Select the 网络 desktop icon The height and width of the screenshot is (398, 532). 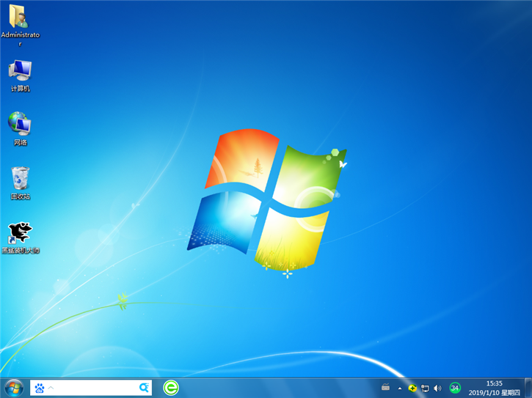pyautogui.click(x=20, y=123)
